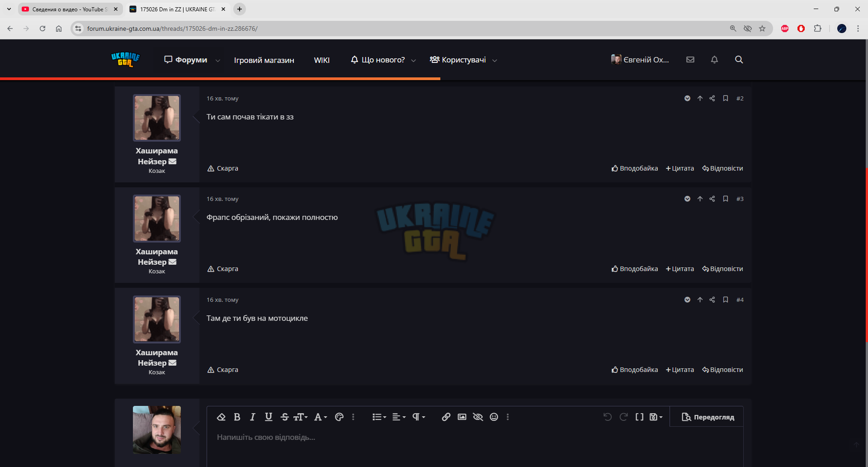Screen dimensions: 868x467
Task: Open the text color palette
Action: pos(339,417)
